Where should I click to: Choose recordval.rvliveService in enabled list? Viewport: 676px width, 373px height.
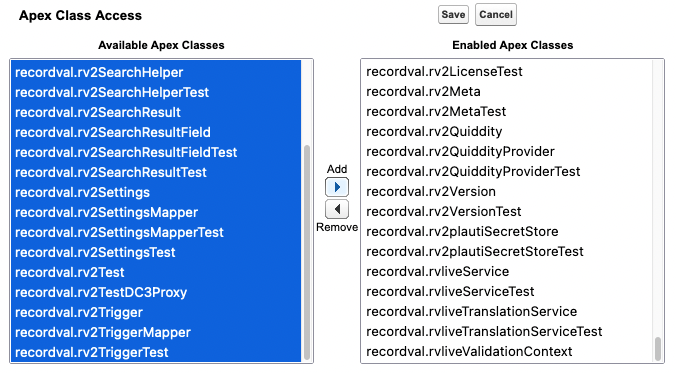pos(507,271)
